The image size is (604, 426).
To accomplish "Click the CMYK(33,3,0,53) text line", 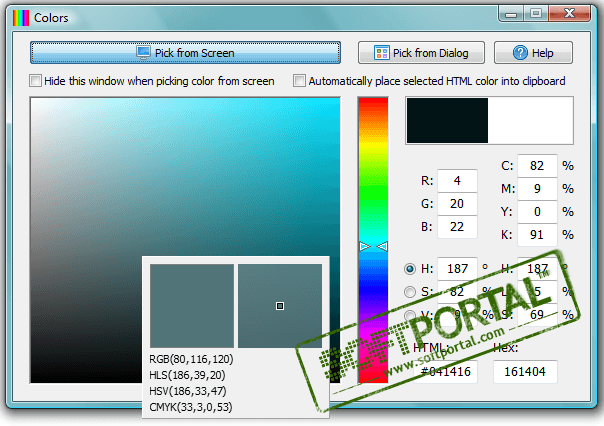I will click(x=191, y=407).
